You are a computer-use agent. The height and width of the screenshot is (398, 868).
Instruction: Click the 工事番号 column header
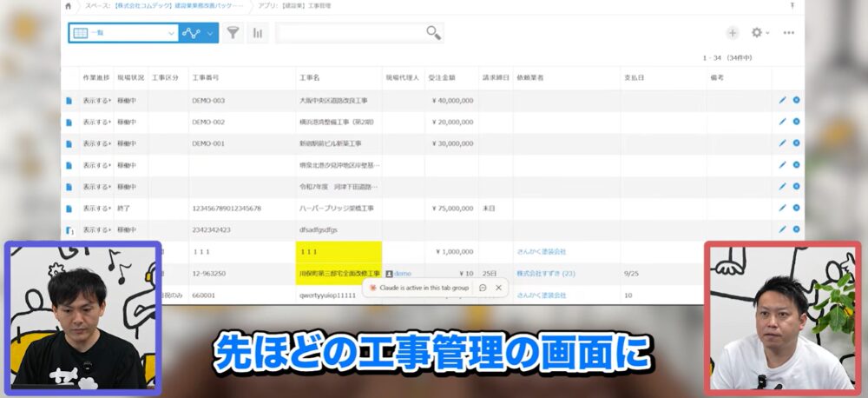[206, 77]
